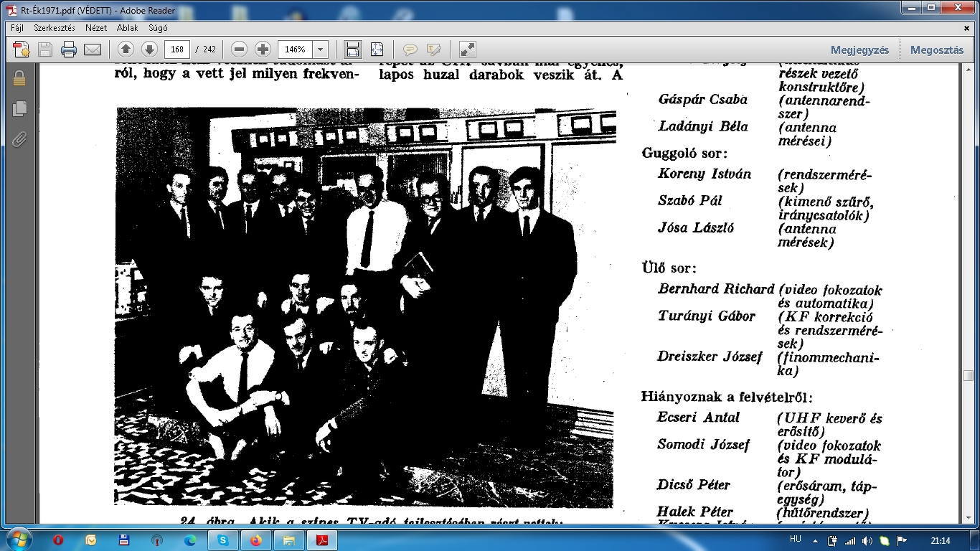This screenshot has width=980, height=551.
Task: Open File Explorer from the taskbar
Action: (289, 540)
